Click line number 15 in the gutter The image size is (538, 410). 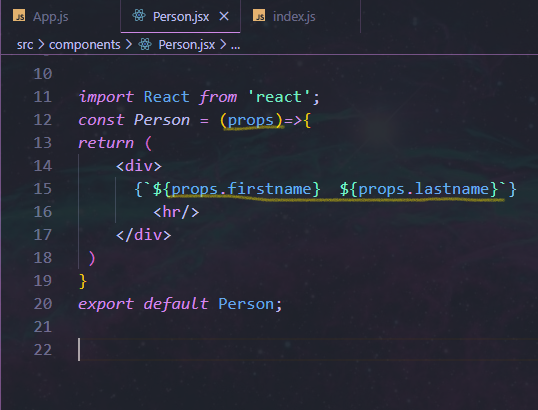click(43, 189)
